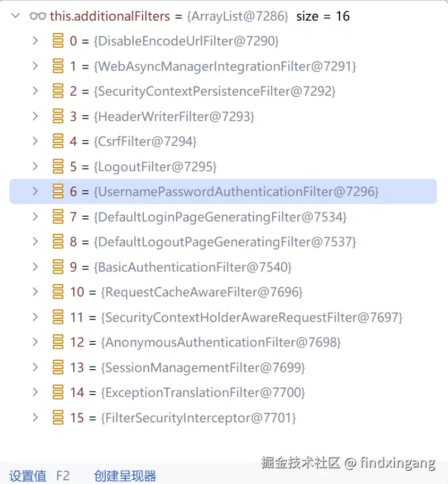Expand the ExceptionTranslationFilter entry

35,393
